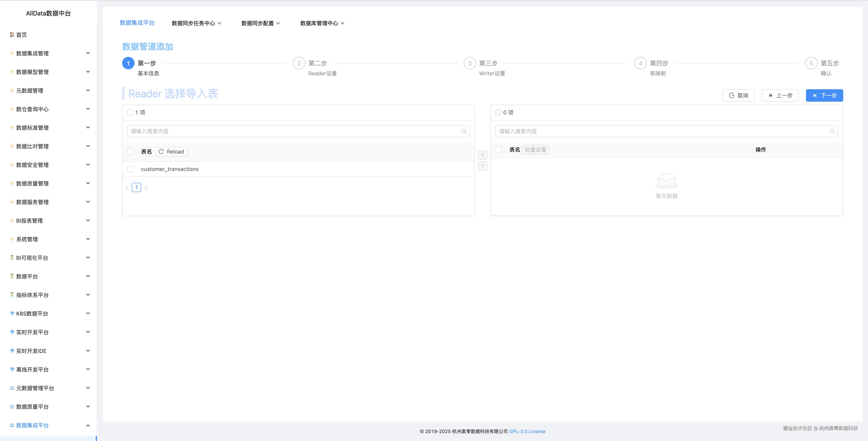
Task: Check the 0 项 checkbox on right panel
Action: 499,112
